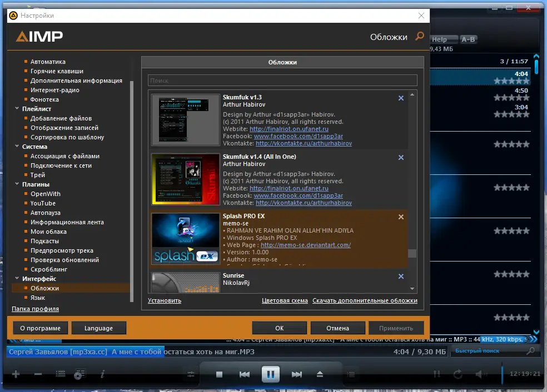Image resolution: width=547 pixels, height=392 pixels.
Task: Click the OK button
Action: point(280,328)
